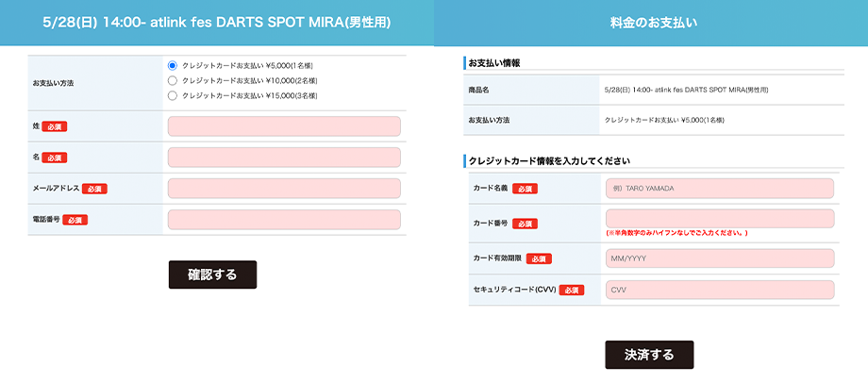Click the 確認する button
The height and width of the screenshot is (383, 868).
[212, 275]
